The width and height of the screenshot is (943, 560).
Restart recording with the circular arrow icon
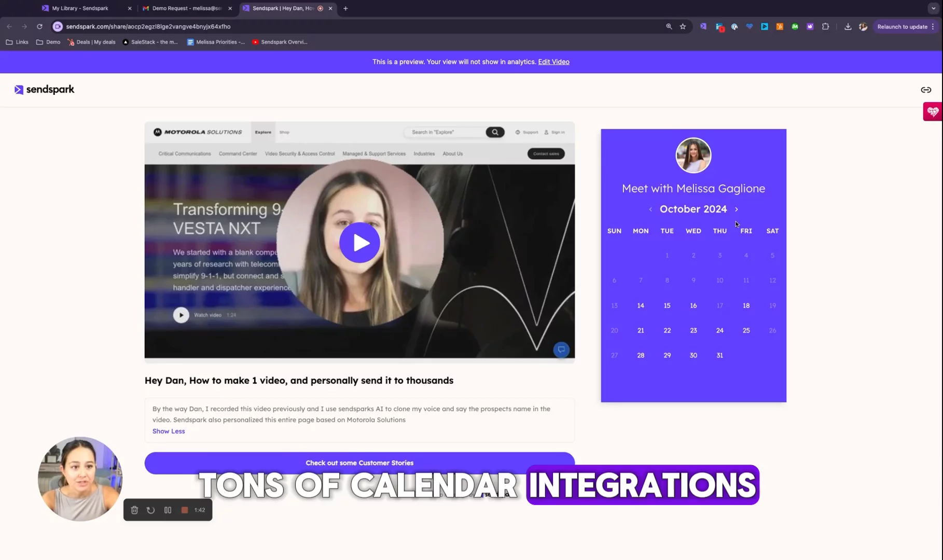click(150, 510)
